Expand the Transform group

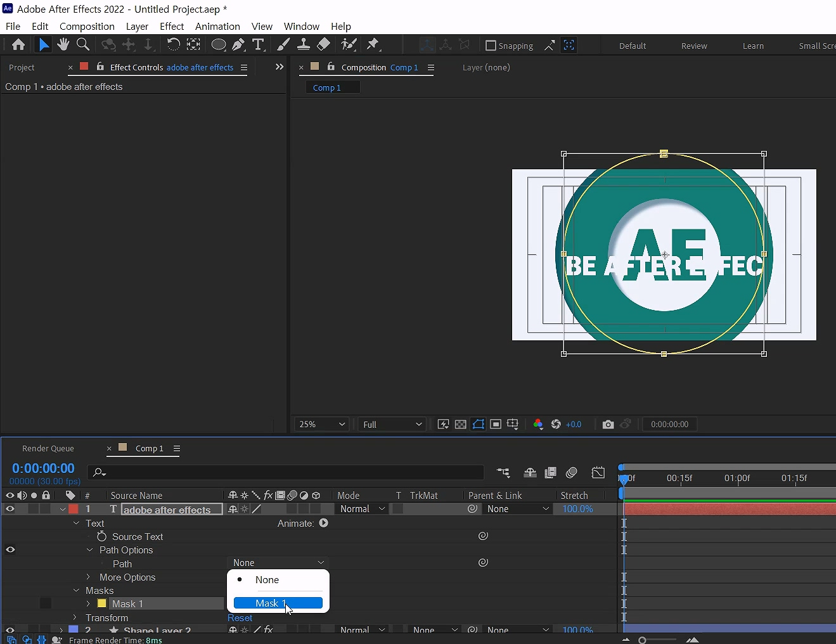pyautogui.click(x=75, y=617)
